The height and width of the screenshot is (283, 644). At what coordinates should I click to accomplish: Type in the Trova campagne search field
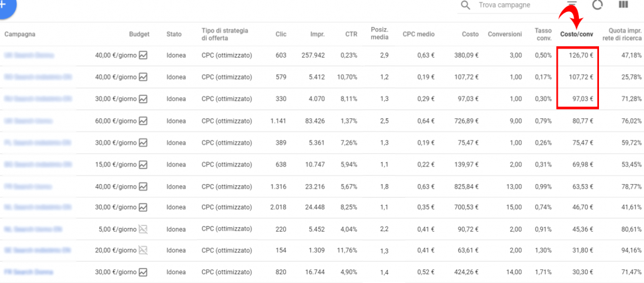[513, 5]
